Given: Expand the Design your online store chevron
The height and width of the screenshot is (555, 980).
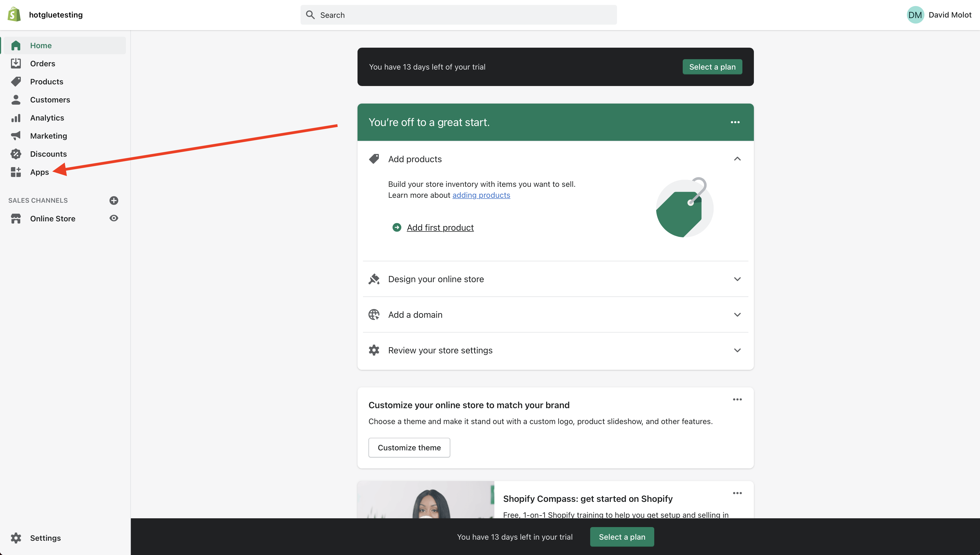Looking at the screenshot, I should [x=737, y=279].
